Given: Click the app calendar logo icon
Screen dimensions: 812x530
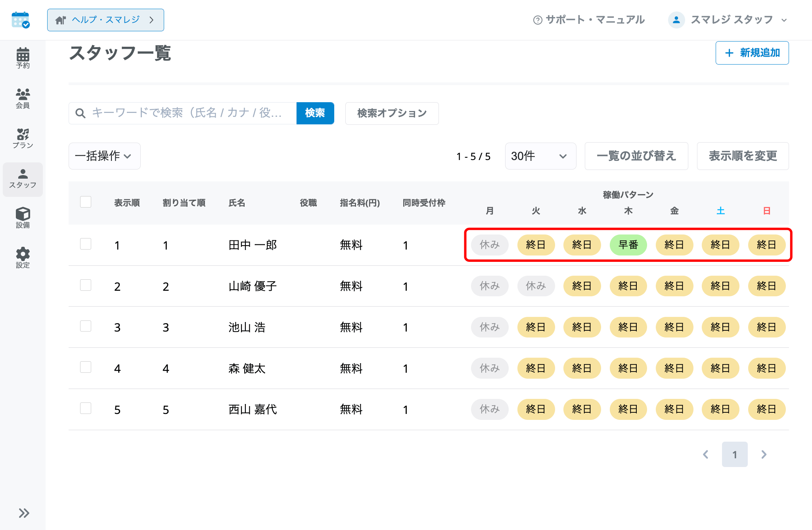Looking at the screenshot, I should coord(21,20).
